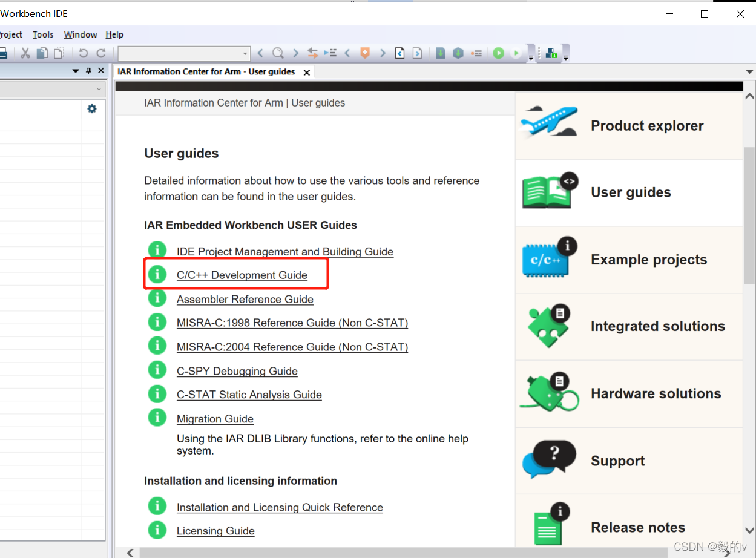
Task: Click the green chip toolbar icon
Action: pos(551,53)
